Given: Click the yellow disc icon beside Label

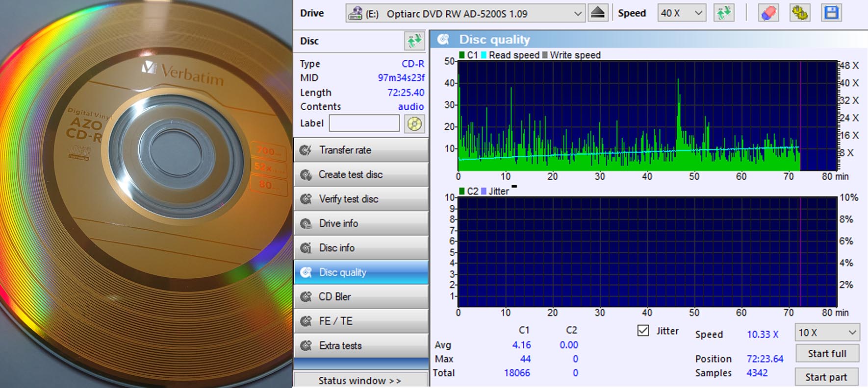Looking at the screenshot, I should tap(414, 123).
